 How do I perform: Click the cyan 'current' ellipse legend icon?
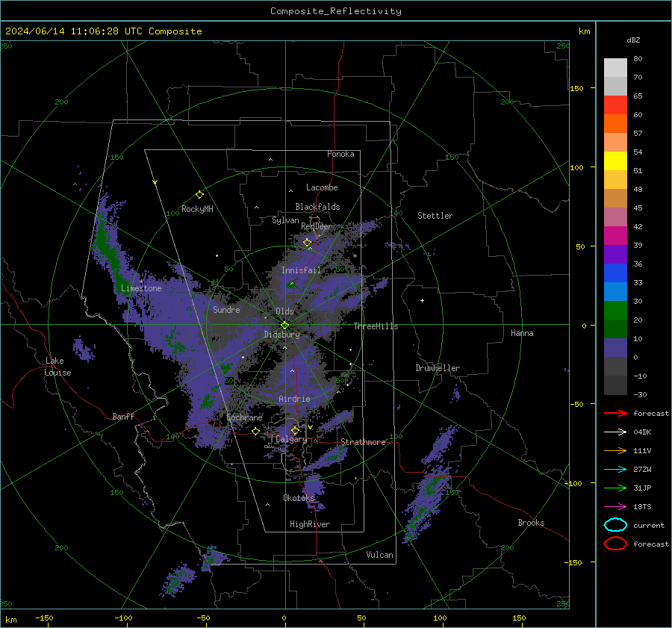615,525
